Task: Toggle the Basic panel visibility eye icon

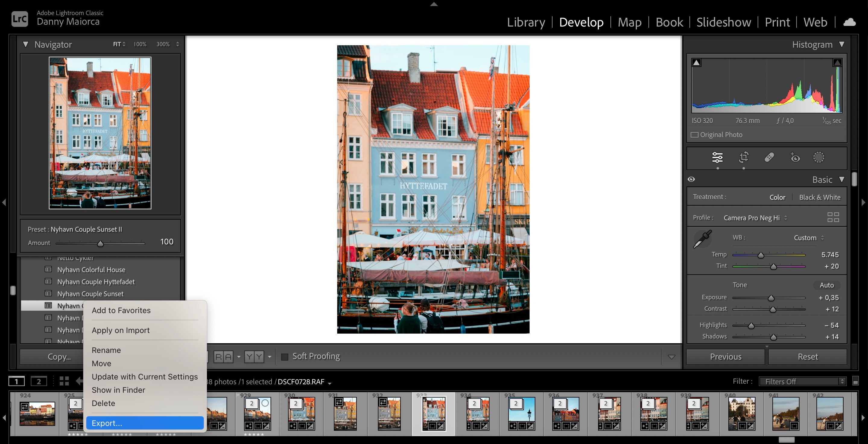Action: (x=691, y=179)
